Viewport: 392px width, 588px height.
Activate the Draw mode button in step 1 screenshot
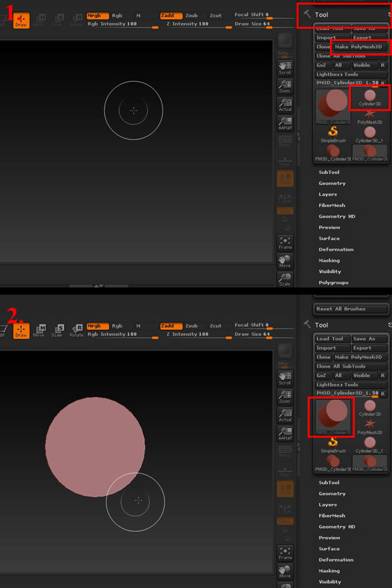21,20
